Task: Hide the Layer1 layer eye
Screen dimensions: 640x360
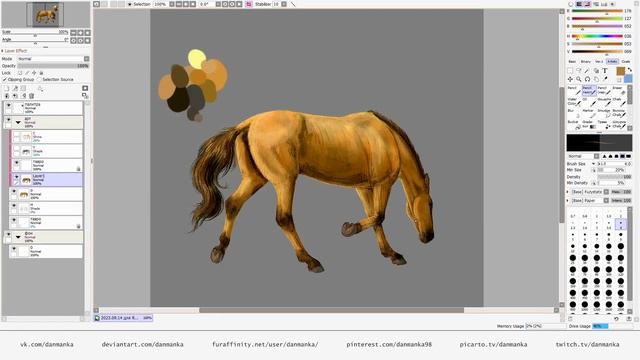Action: tap(16, 177)
